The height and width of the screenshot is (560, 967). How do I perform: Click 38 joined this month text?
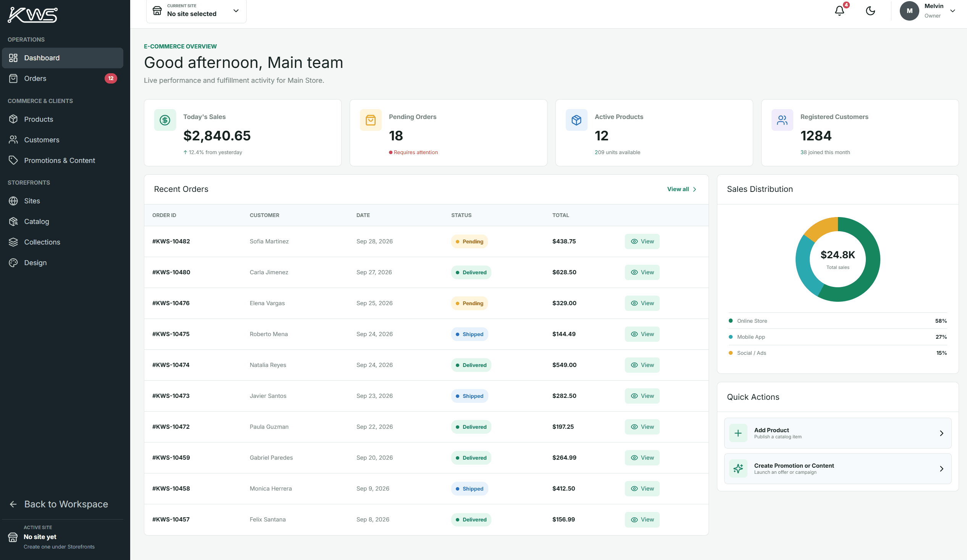click(x=825, y=152)
